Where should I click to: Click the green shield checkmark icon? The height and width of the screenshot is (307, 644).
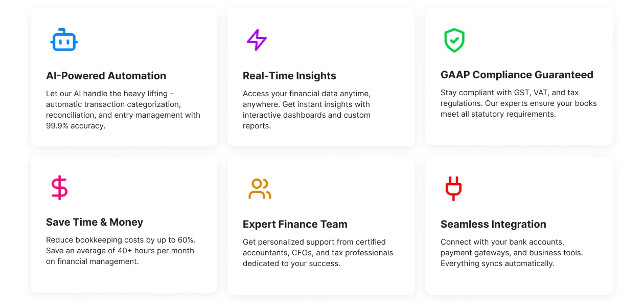pyautogui.click(x=454, y=40)
